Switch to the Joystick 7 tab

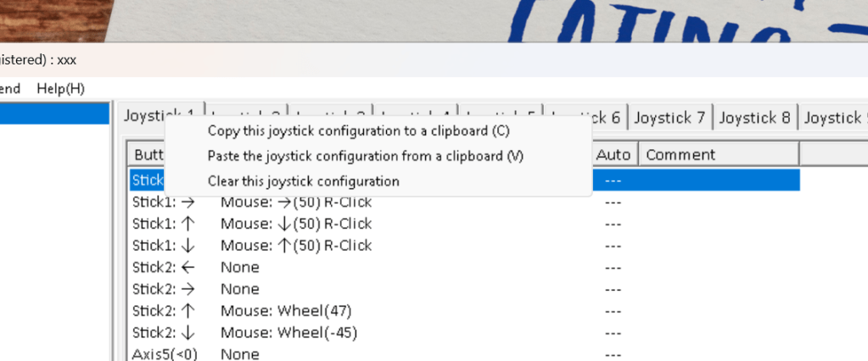tap(669, 117)
